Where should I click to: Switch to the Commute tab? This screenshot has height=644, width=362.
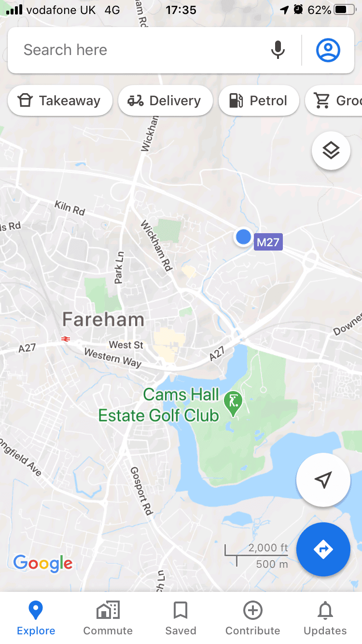point(108,618)
